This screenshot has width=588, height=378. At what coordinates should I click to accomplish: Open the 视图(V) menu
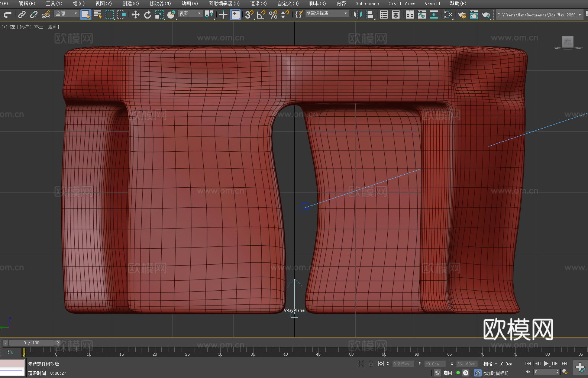pyautogui.click(x=103, y=3)
